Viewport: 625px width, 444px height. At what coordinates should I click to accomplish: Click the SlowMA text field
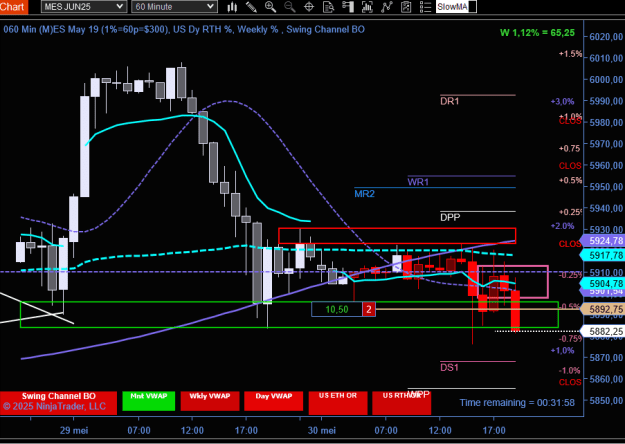456,7
